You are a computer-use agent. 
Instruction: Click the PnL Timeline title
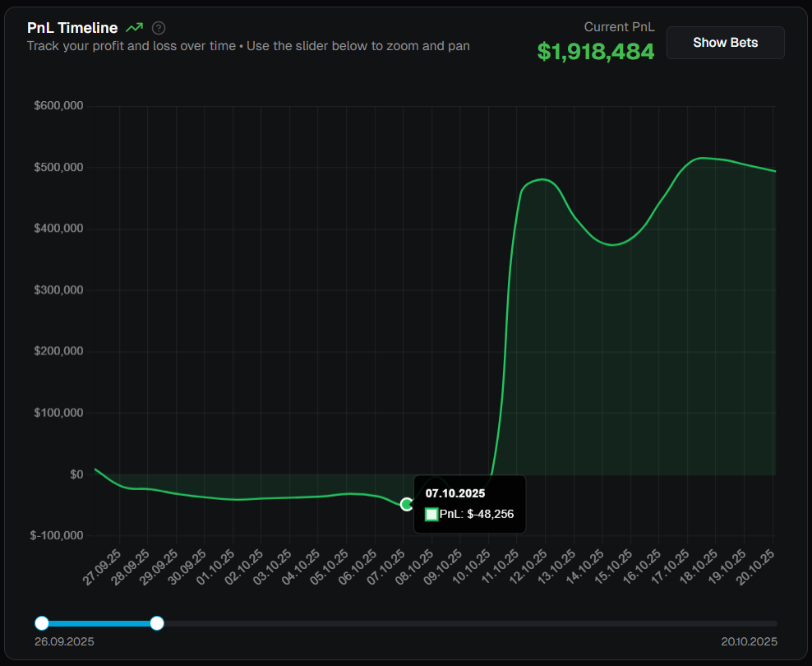(x=72, y=28)
